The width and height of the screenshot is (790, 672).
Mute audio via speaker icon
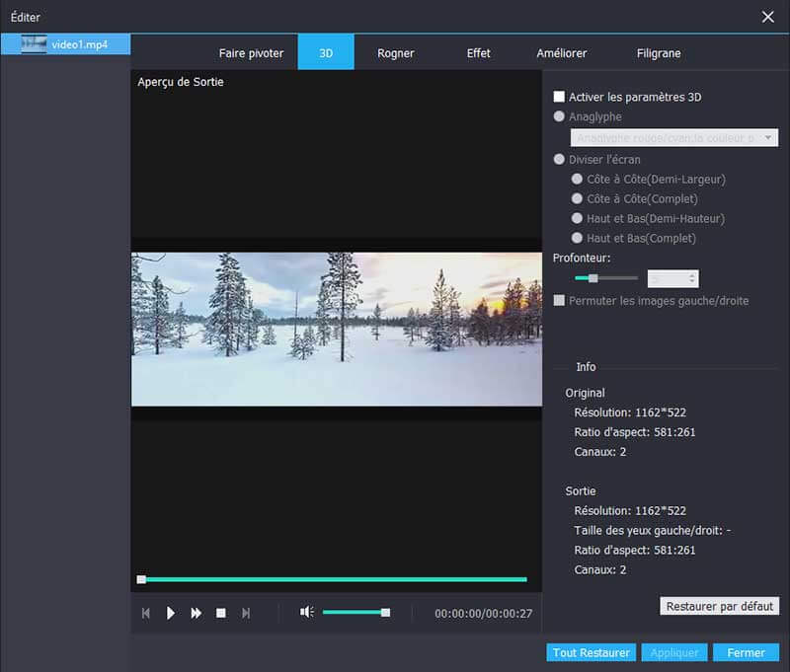pyautogui.click(x=307, y=612)
